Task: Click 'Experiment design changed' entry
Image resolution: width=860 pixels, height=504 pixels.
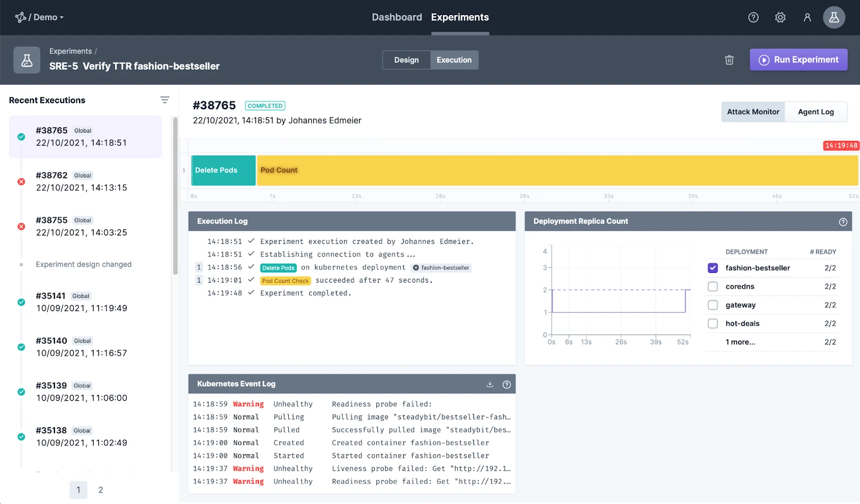Action: [84, 264]
